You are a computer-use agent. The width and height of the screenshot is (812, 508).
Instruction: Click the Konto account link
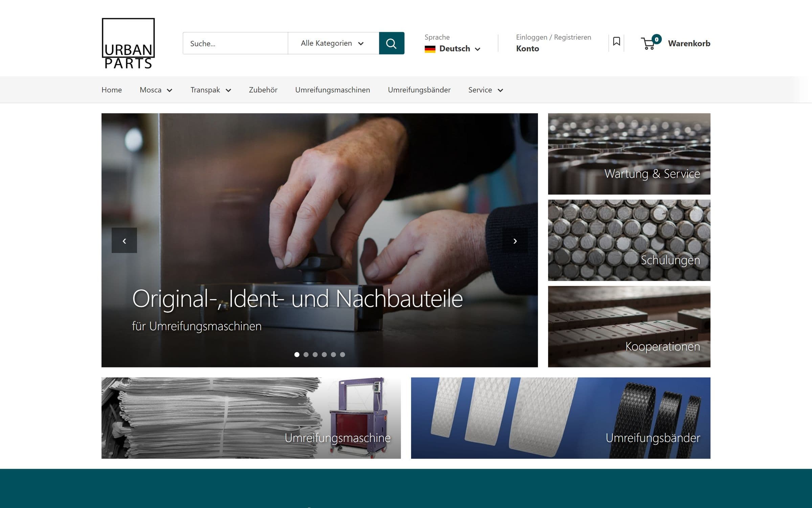[x=527, y=48]
